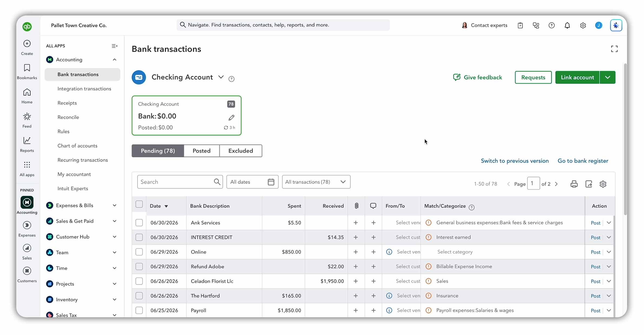644x335 pixels.
Task: Click Go to bank register link
Action: click(x=583, y=161)
